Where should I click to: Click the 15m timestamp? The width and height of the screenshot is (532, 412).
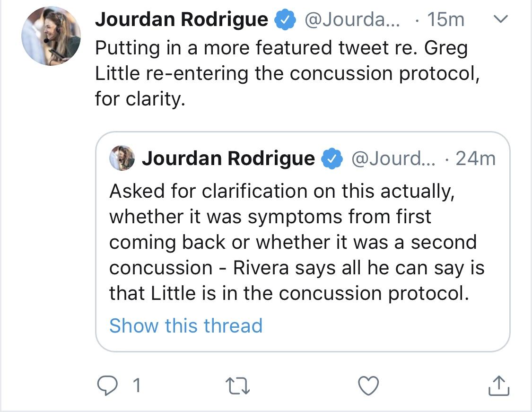445,19
